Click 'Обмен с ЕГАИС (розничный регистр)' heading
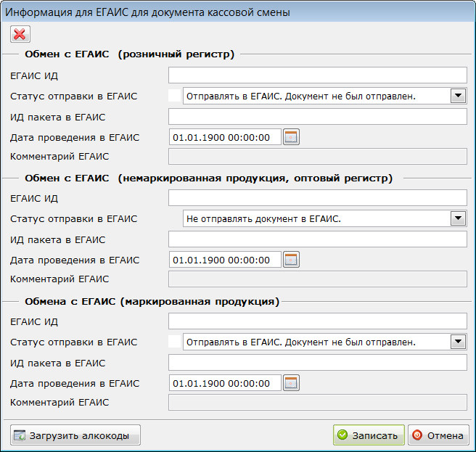Screen dimensions: 476x452 130,54
